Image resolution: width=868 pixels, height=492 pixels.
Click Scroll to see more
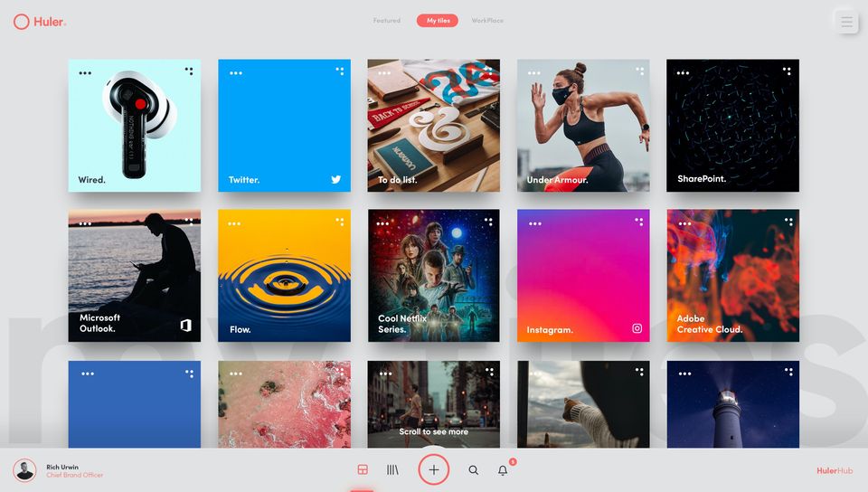coord(433,431)
